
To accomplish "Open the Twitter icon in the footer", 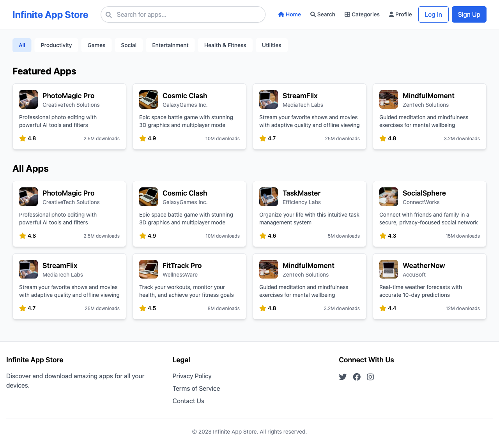I will [343, 377].
